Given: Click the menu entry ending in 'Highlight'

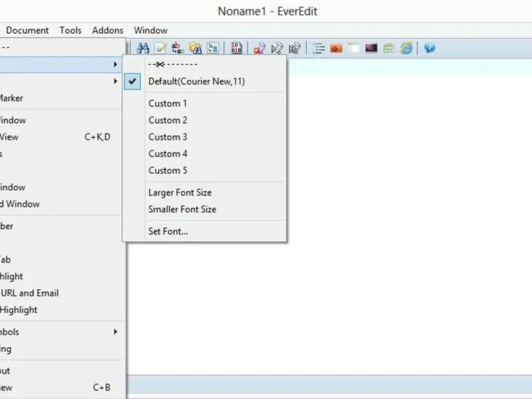Looking at the screenshot, I should pyautogui.click(x=61, y=310).
